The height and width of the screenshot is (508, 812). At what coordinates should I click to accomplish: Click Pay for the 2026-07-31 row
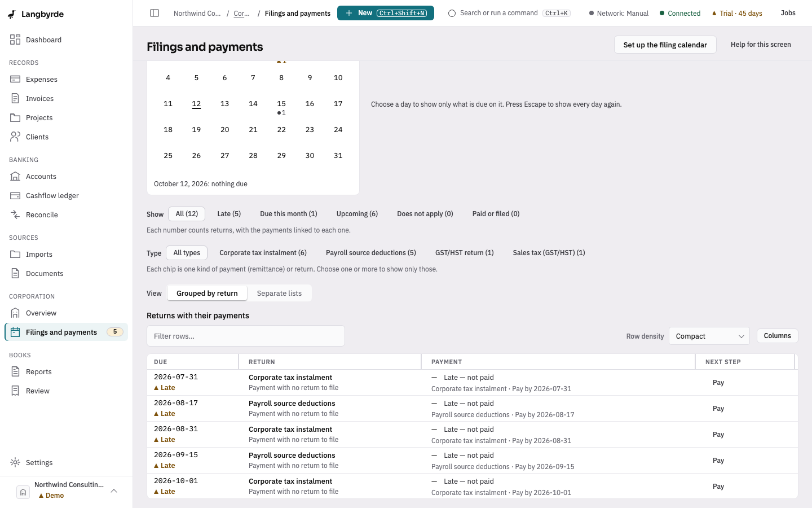coord(718,383)
